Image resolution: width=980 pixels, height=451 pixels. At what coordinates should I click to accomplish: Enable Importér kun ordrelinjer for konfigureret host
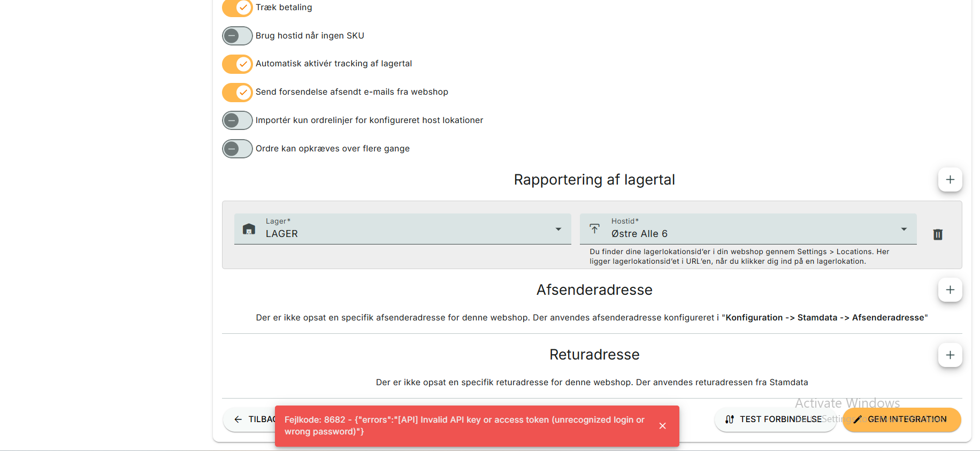click(x=238, y=120)
